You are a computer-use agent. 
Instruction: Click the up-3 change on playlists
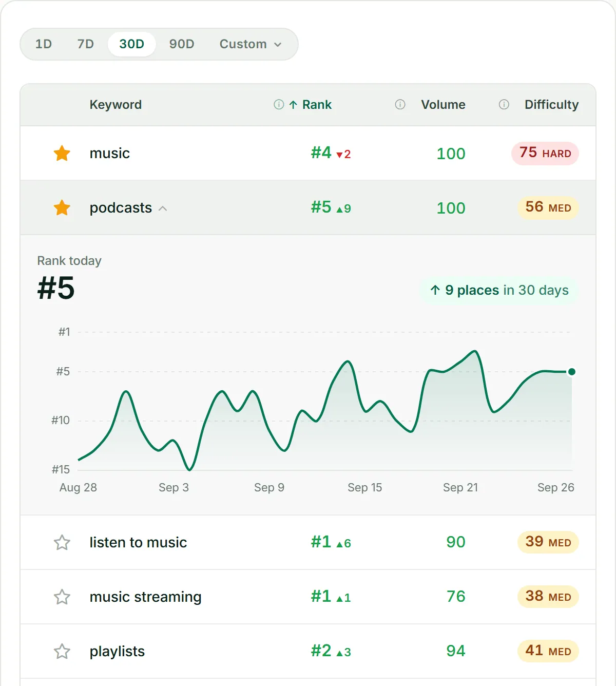pyautogui.click(x=343, y=652)
